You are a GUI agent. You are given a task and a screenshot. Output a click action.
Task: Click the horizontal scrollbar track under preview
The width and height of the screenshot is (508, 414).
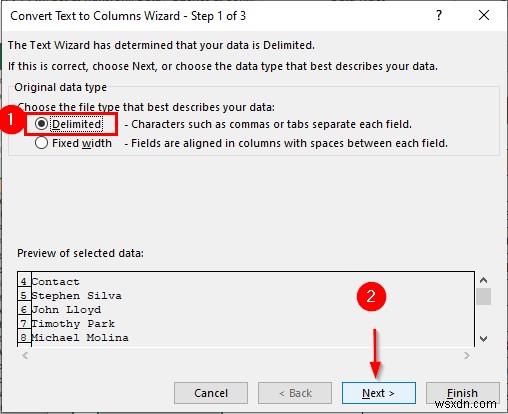tap(246, 356)
